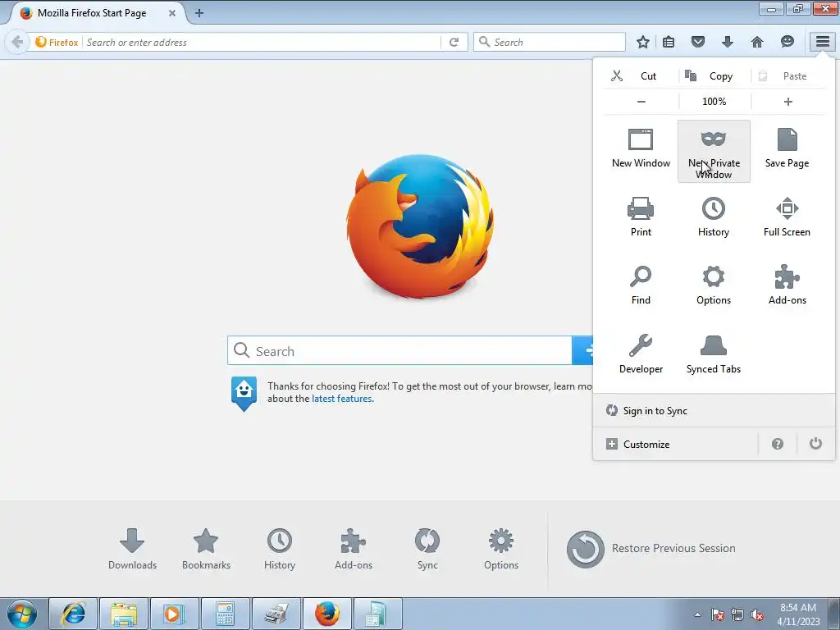The image size is (840, 630).
Task: Open Bookmarks shortcut at page bottom
Action: click(206, 549)
